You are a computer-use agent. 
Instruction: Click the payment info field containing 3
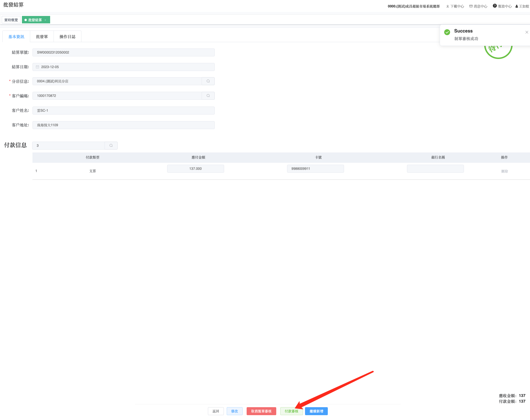tap(69, 146)
